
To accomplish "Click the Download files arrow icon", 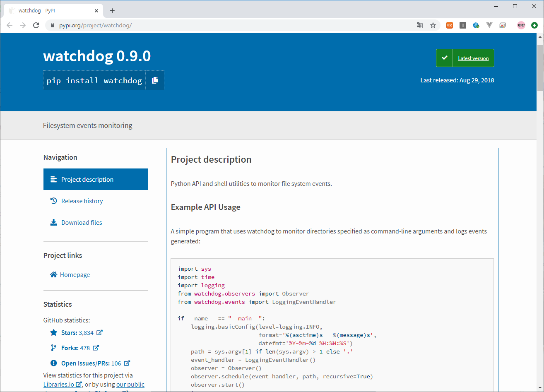I will pos(53,222).
